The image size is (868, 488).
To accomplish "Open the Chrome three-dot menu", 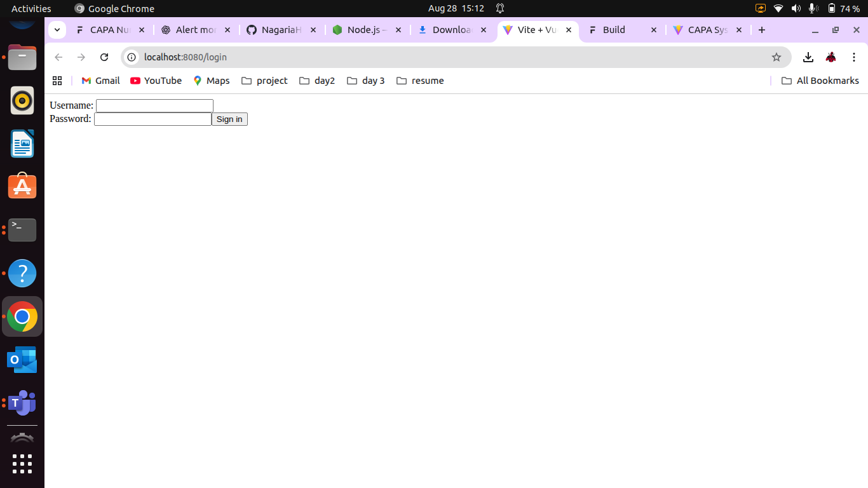I will [854, 57].
